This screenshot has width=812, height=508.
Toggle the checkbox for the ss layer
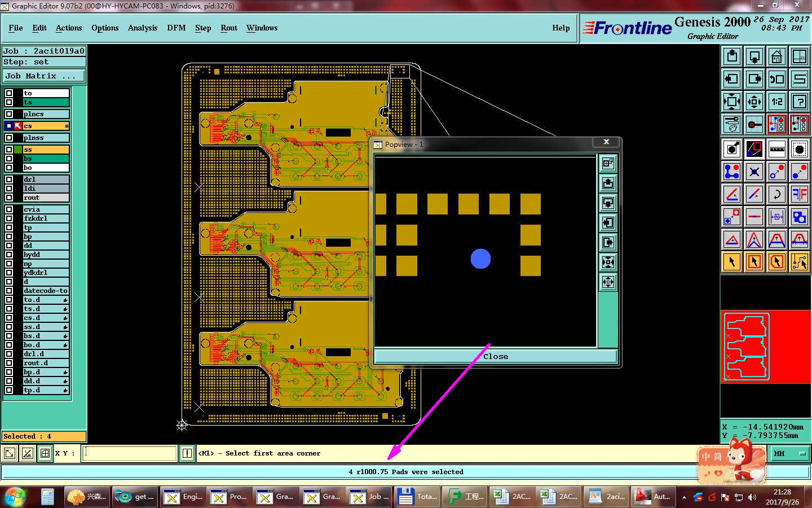(9, 150)
